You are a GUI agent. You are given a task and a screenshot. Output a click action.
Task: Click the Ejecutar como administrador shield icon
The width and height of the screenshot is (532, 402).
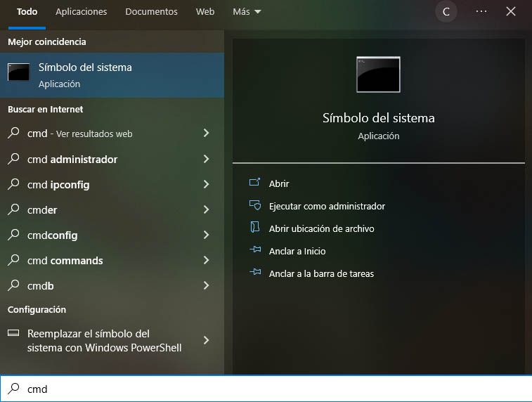tap(254, 206)
